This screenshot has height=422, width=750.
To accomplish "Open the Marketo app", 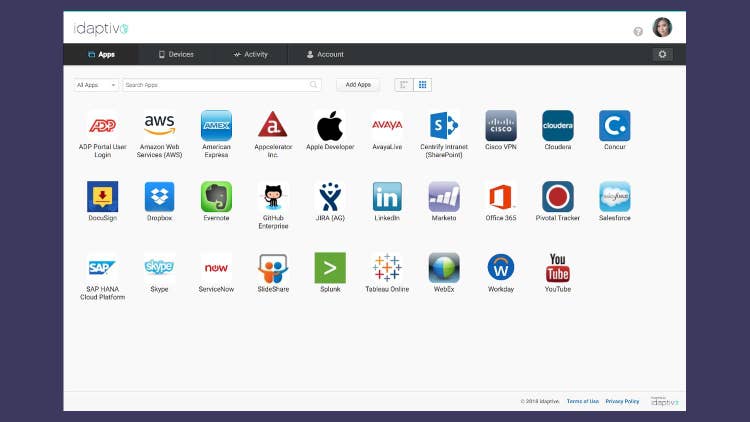I will (x=444, y=197).
